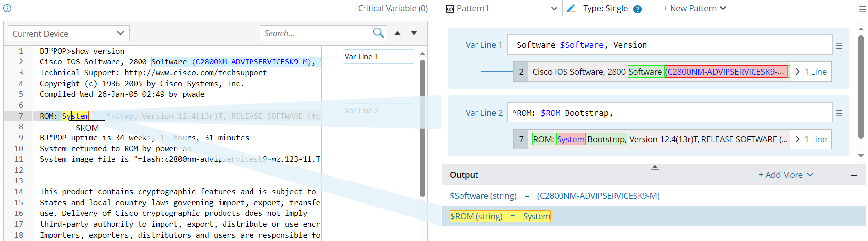This screenshot has width=868, height=241.
Task: Collapse the Output panel minus button
Action: [x=854, y=175]
